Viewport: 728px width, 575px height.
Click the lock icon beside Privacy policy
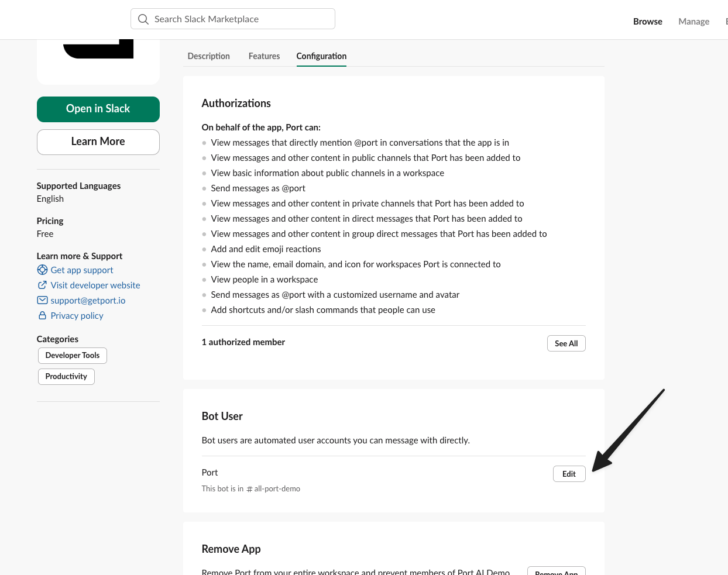[x=42, y=315]
